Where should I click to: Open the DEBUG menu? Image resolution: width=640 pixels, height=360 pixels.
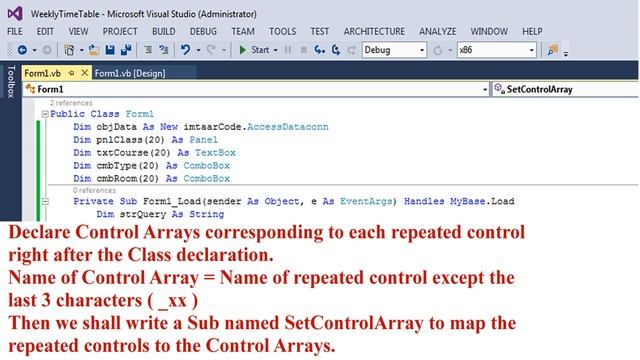[203, 31]
